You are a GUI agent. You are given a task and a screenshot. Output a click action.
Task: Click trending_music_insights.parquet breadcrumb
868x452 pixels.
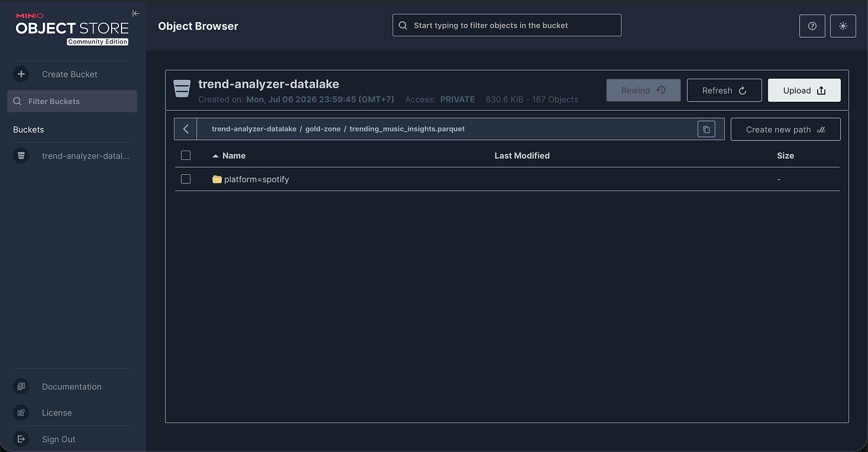pyautogui.click(x=407, y=129)
